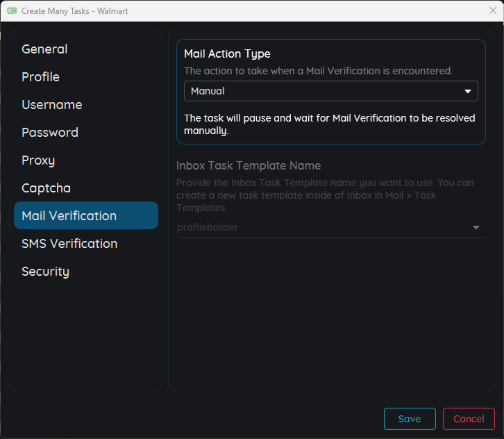
Task: Switch to SMS Verification section
Action: 69,244
